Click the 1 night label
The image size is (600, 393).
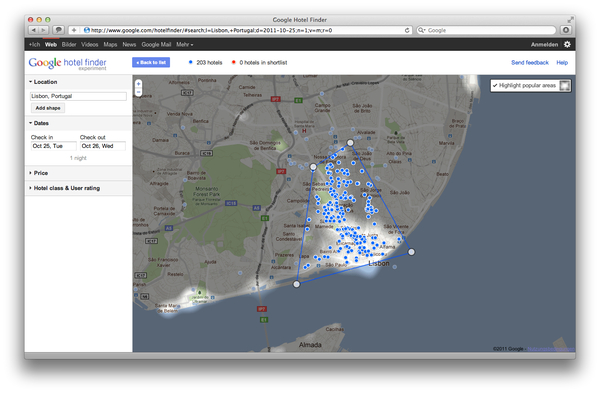tap(78, 158)
